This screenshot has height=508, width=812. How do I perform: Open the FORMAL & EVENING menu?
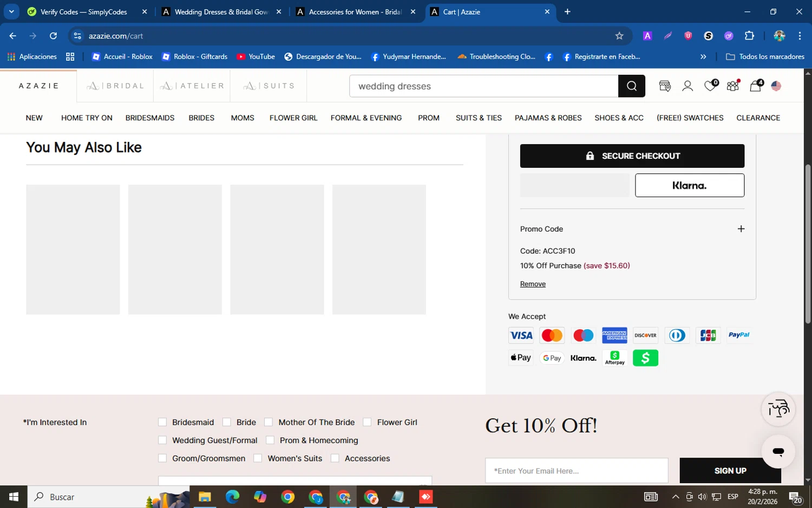tap(366, 118)
